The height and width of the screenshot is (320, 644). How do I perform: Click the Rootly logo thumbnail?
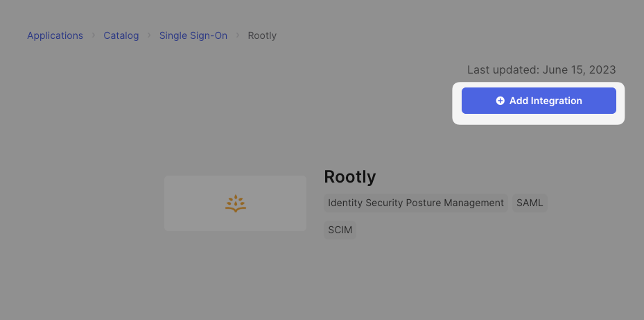click(x=235, y=203)
